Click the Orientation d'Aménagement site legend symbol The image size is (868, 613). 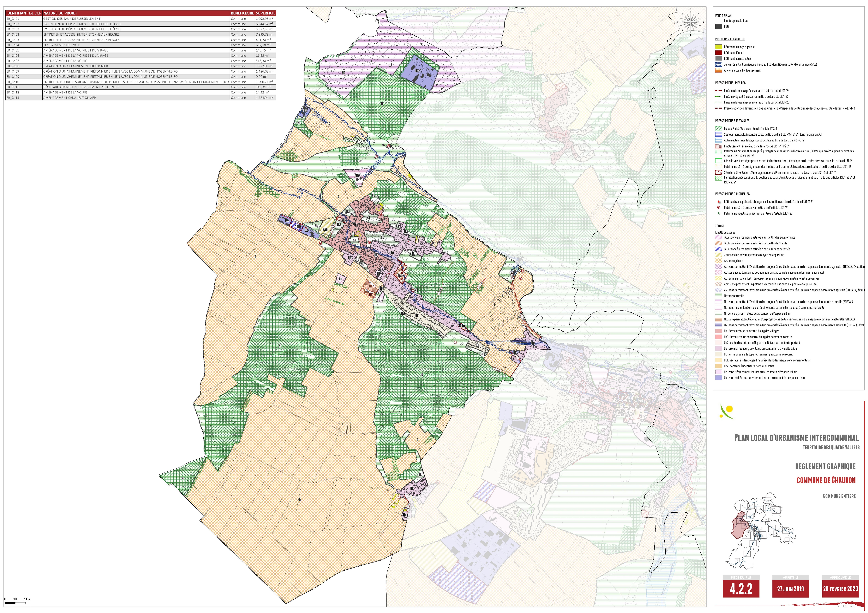point(719,172)
